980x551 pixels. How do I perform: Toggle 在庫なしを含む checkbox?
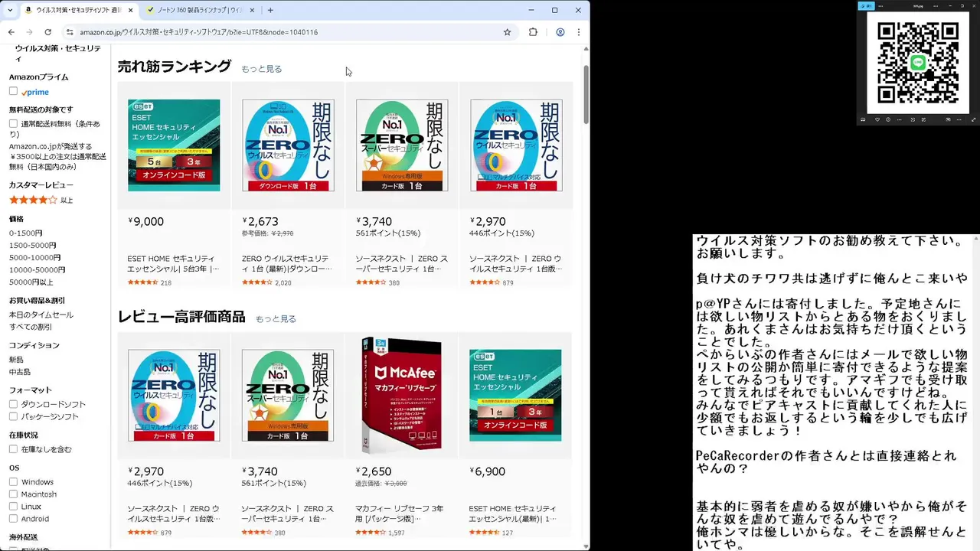coord(14,449)
